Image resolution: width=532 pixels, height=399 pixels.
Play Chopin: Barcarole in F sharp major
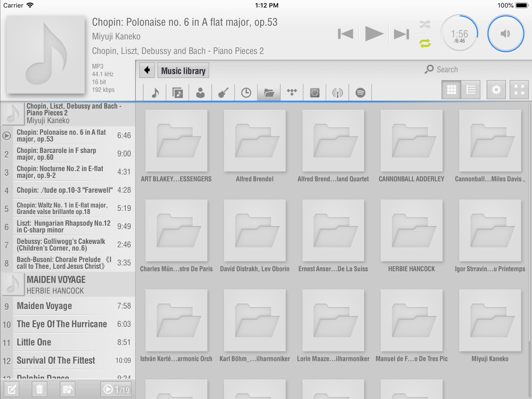pos(68,154)
